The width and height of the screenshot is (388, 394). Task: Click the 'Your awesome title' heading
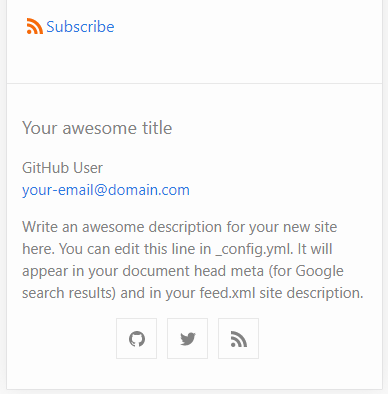[x=97, y=128]
